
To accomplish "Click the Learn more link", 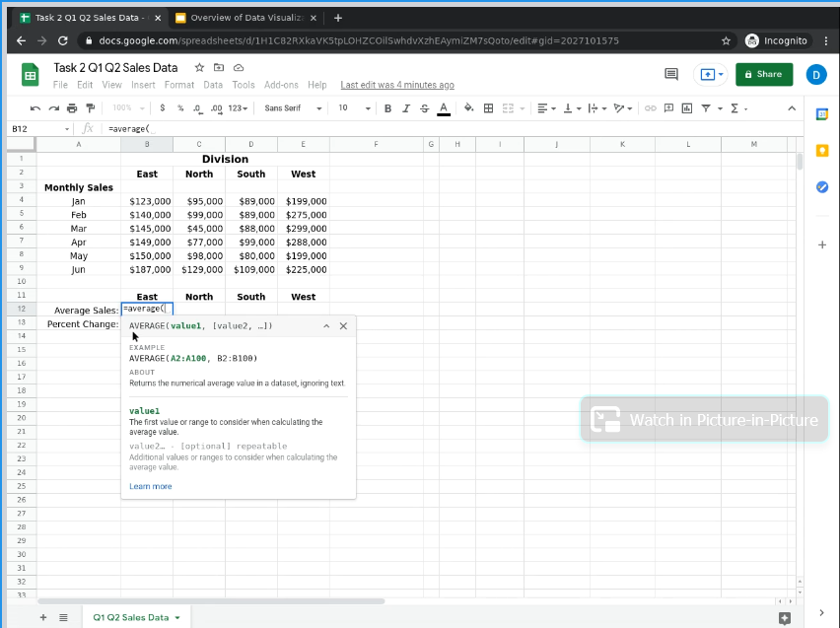I will (x=150, y=486).
